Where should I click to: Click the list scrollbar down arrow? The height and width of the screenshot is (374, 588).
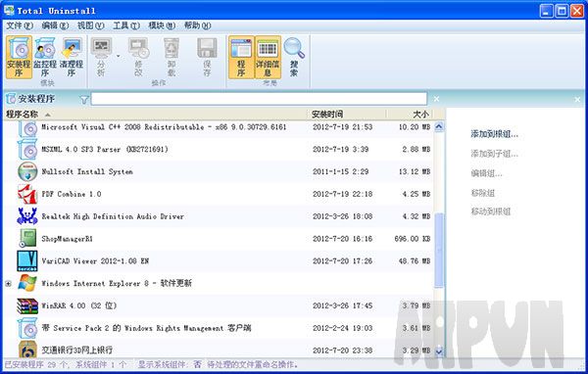439,351
